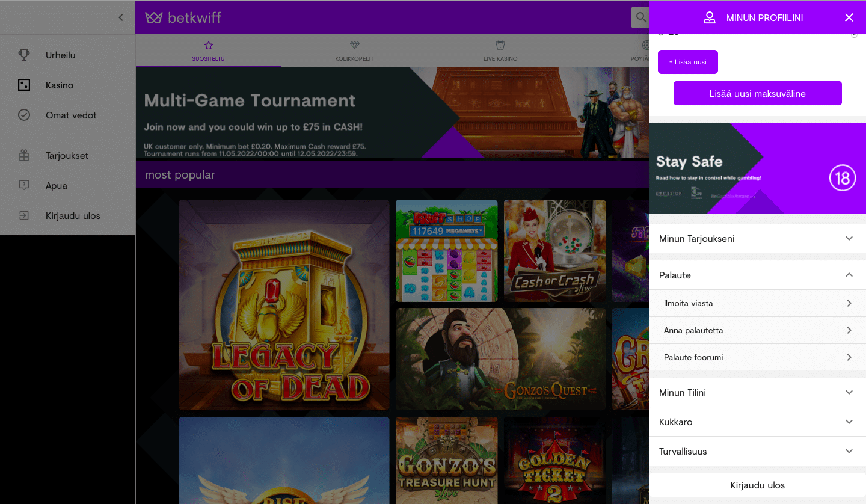Open Tarjoukset in the sidebar
The image size is (866, 504).
tap(67, 155)
